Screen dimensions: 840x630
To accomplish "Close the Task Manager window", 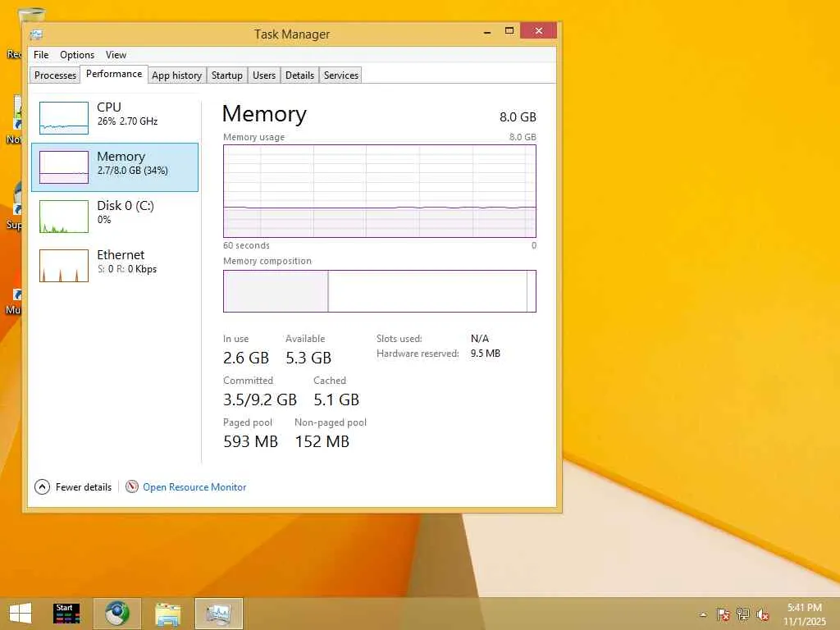I will pyautogui.click(x=538, y=30).
